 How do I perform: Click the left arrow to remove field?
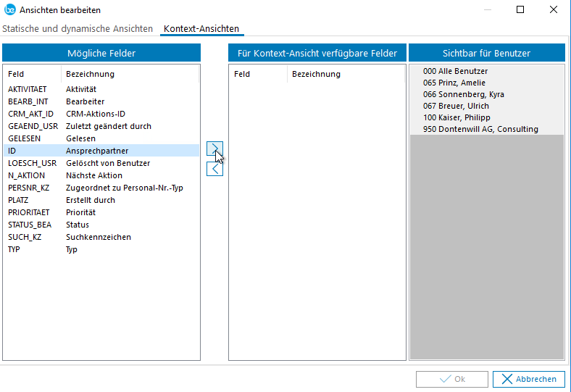coord(214,169)
